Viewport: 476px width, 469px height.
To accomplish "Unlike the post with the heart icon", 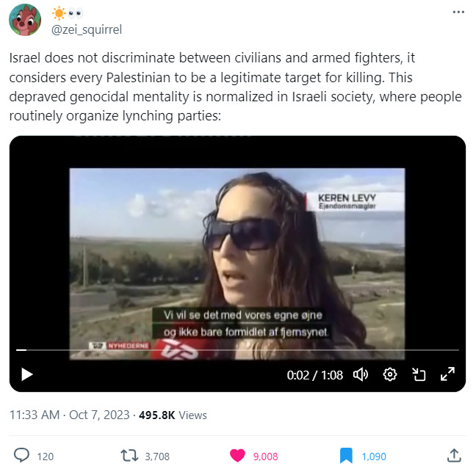I will [x=237, y=456].
